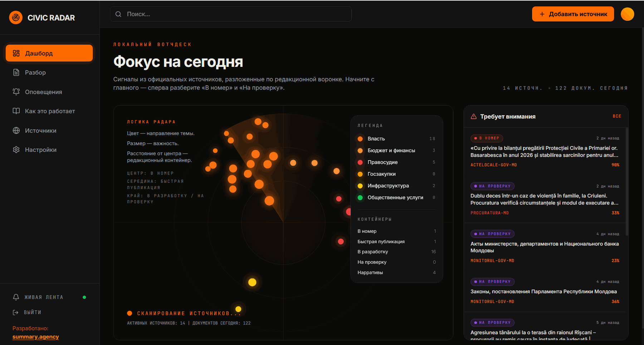The width and height of the screenshot is (644, 345).
Task: Show all items via ВСЕ link
Action: click(617, 116)
